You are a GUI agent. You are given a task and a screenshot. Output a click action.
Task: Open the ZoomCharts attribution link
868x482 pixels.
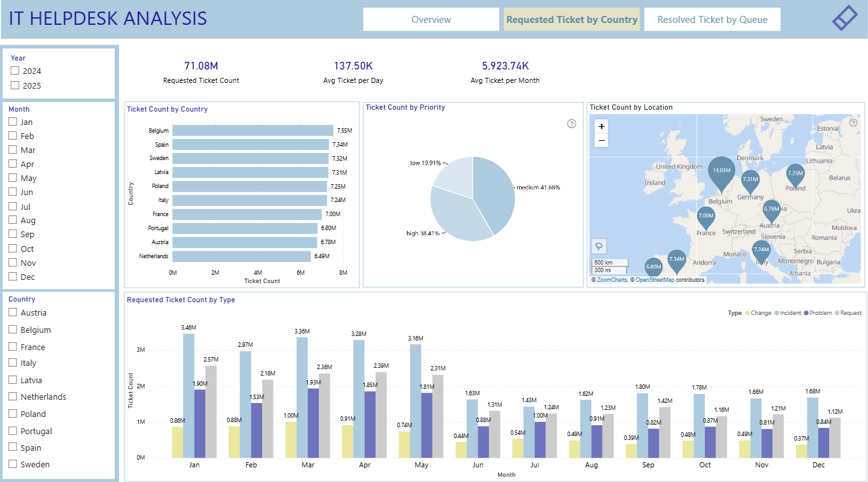click(x=612, y=280)
